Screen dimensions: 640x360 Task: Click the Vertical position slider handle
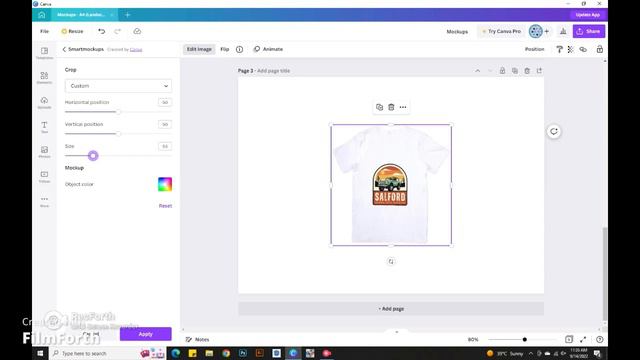point(118,133)
